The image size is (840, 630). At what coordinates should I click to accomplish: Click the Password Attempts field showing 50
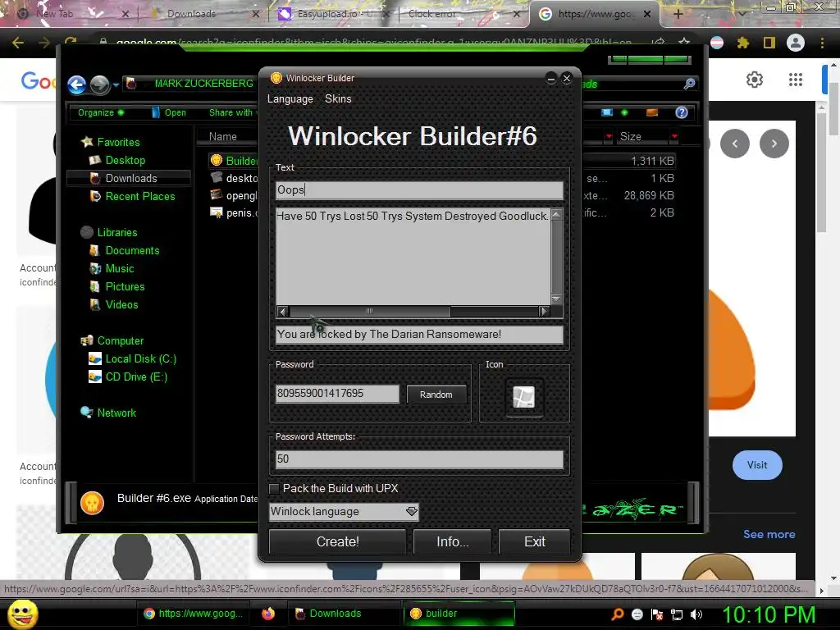[x=419, y=459]
